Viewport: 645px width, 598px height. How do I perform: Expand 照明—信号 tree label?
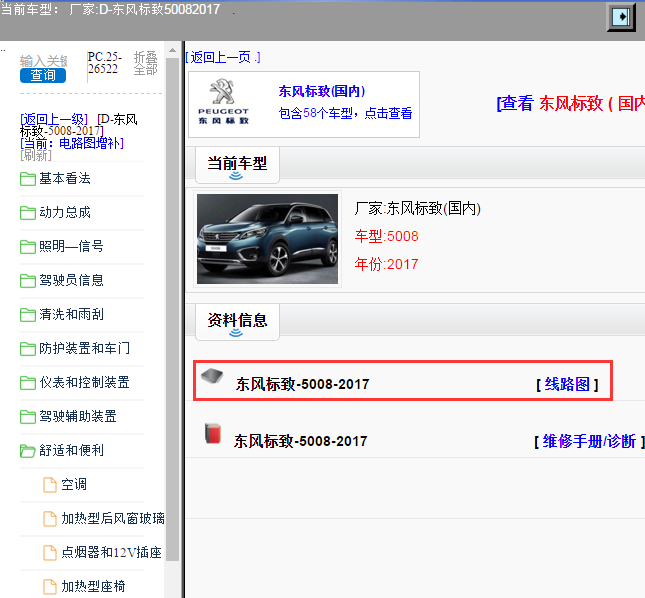[x=71, y=246]
